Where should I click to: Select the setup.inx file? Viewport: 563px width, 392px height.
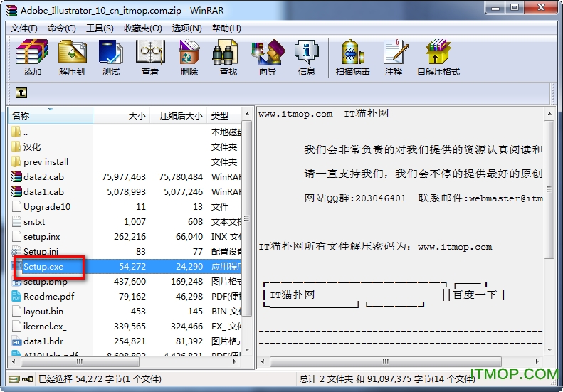tap(125, 237)
